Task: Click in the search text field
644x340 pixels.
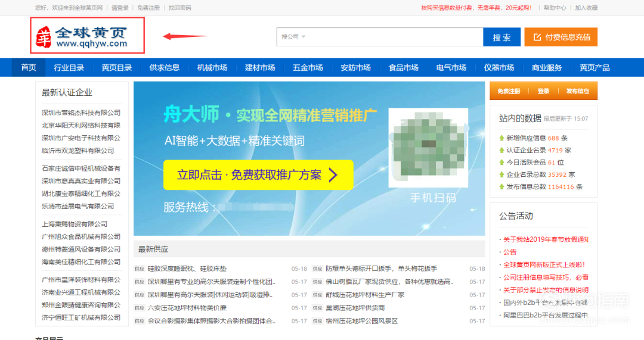Action: [x=394, y=37]
